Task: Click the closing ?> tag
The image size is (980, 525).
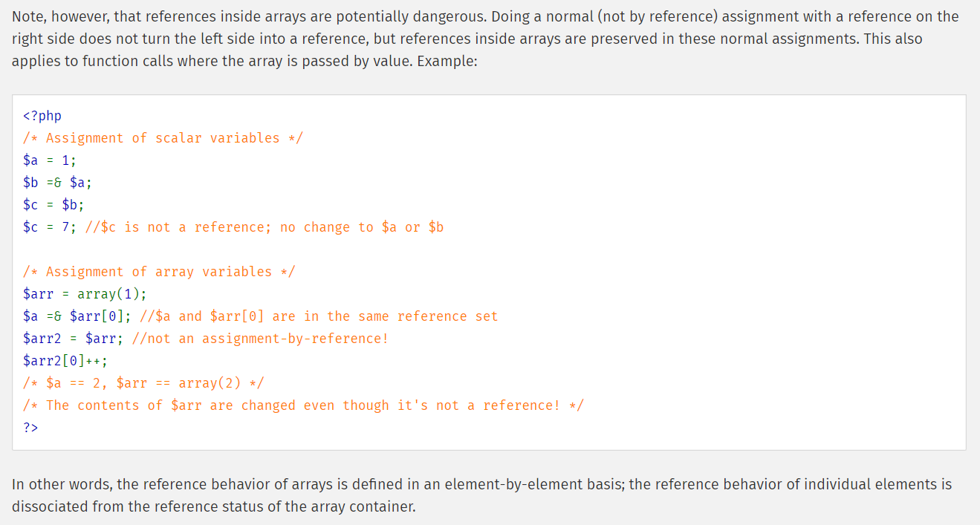Action: [x=30, y=428]
